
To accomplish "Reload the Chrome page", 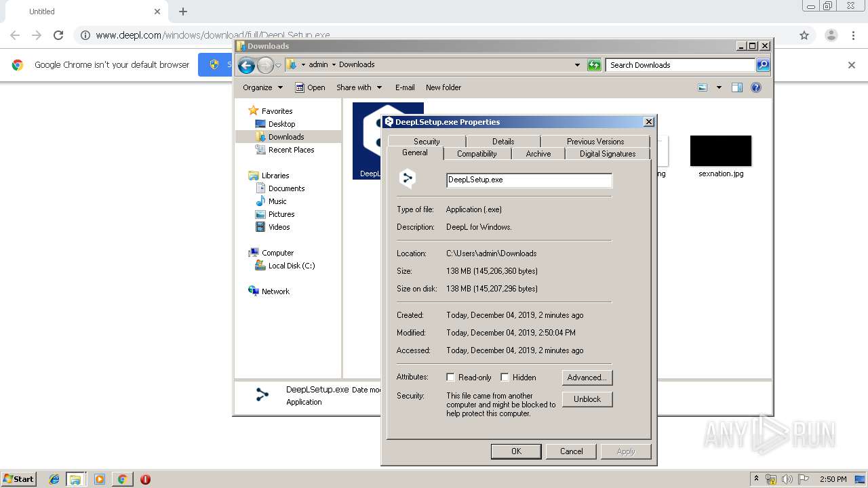I will (x=58, y=35).
